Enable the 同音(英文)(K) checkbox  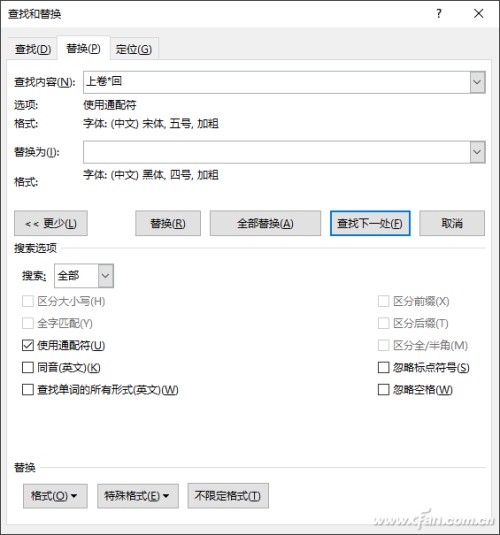[x=28, y=367]
